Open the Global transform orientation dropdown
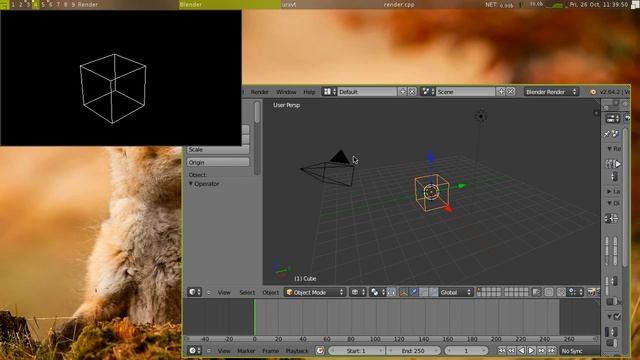 tap(456, 292)
